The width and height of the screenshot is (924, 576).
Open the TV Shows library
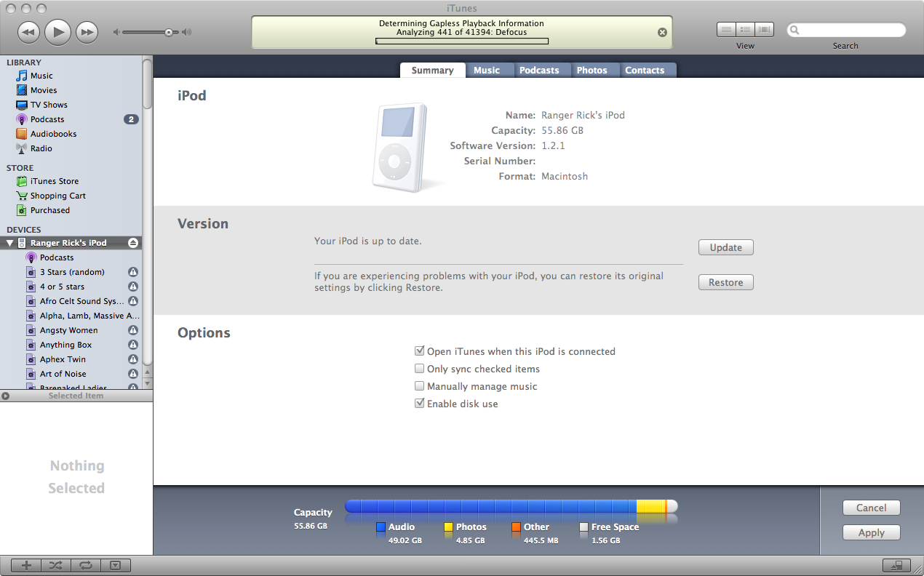pyautogui.click(x=49, y=105)
